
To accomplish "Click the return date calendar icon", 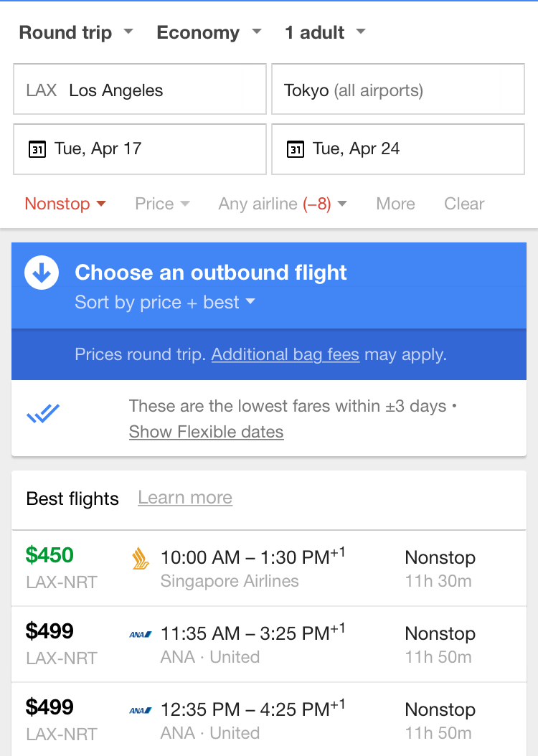I will (x=295, y=149).
